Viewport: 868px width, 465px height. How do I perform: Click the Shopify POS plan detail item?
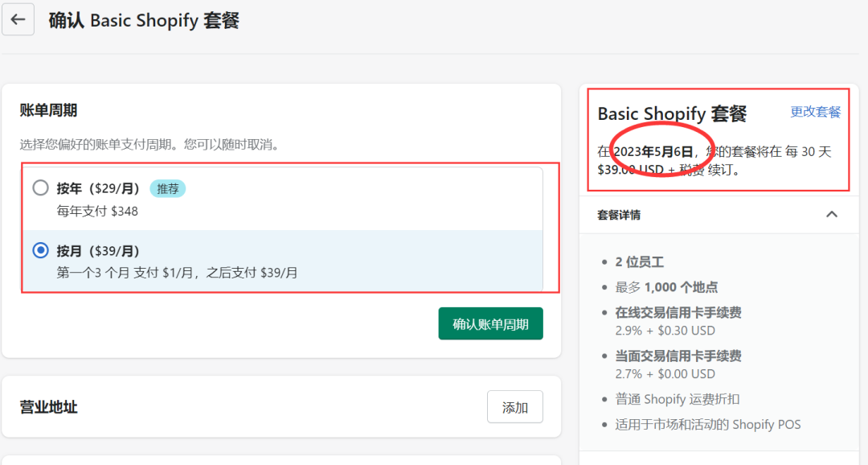[708, 425]
